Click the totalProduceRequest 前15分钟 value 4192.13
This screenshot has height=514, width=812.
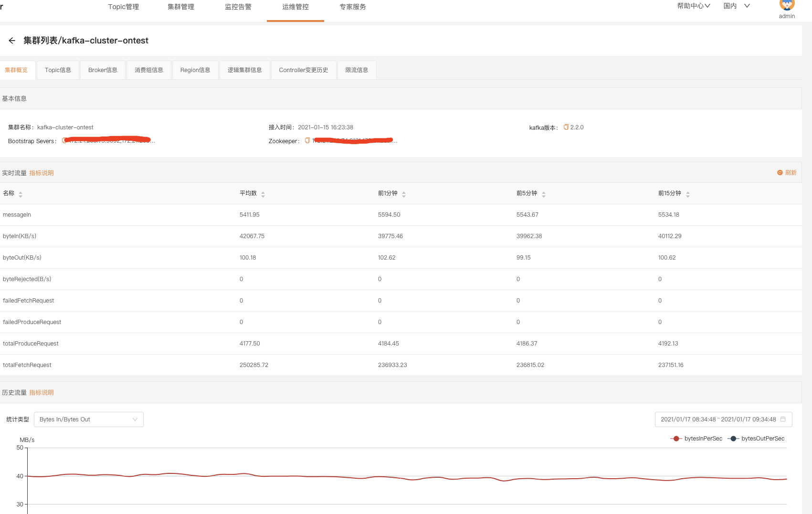point(668,344)
